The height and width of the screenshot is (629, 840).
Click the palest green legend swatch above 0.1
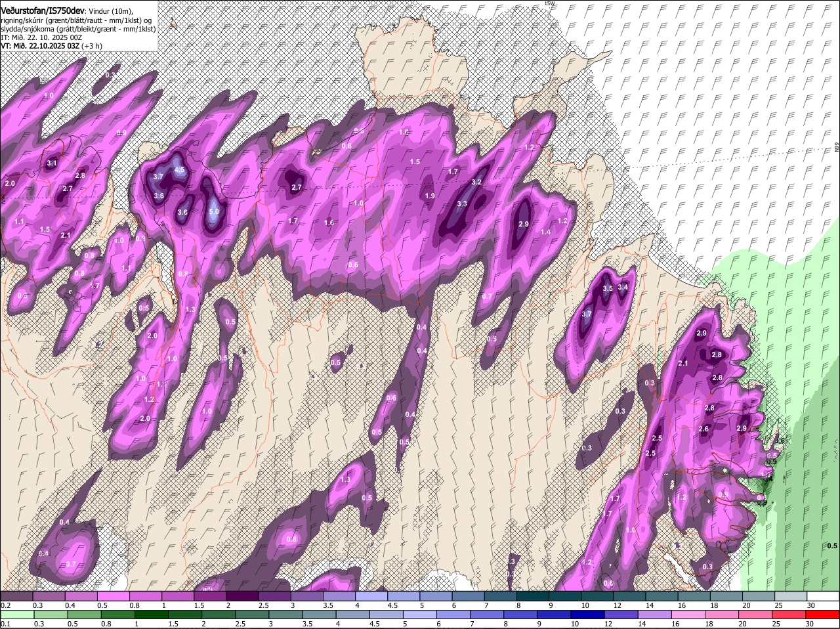coord(16,615)
